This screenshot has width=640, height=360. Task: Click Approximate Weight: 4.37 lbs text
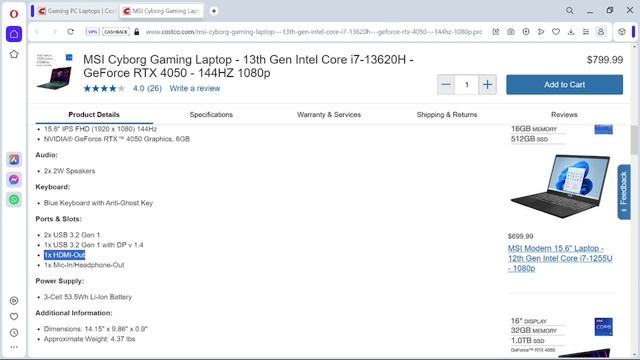(89, 339)
